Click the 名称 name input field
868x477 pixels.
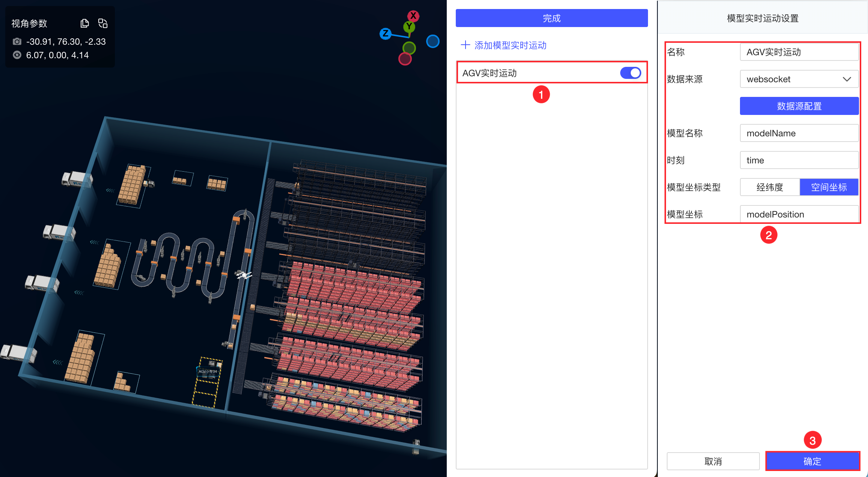(x=799, y=52)
